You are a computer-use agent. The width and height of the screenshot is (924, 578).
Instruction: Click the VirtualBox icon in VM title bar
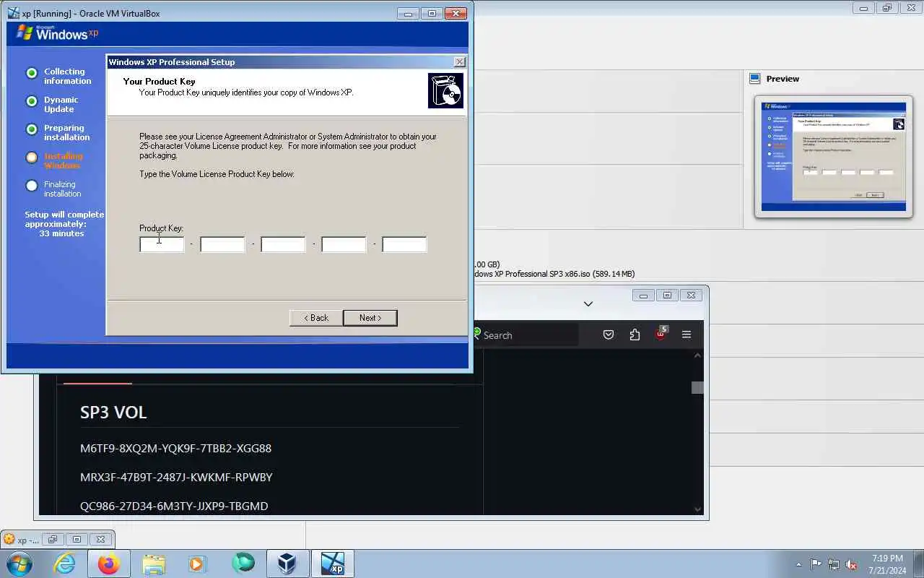pos(13,13)
